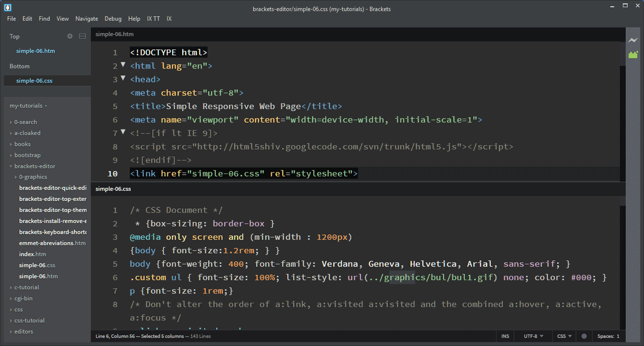Click the link href simple-06.css line
The height and width of the screenshot is (346, 644).
tap(244, 174)
